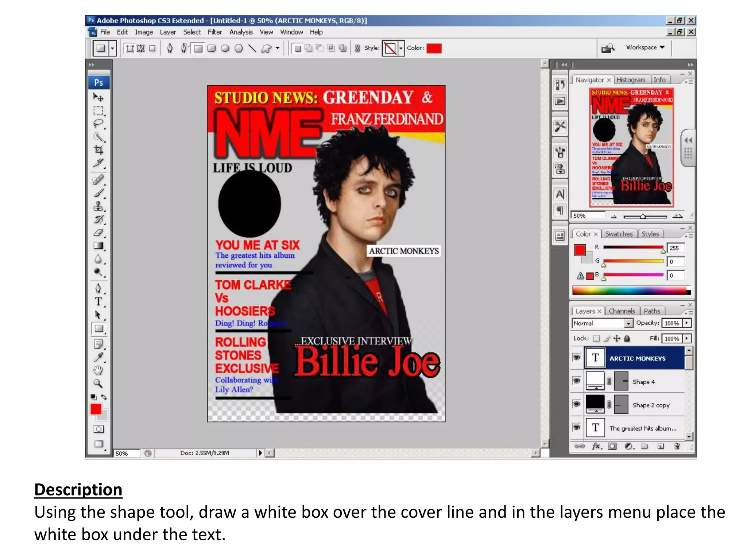Hide the ARCTIC MONKEYS layer

tap(577, 357)
